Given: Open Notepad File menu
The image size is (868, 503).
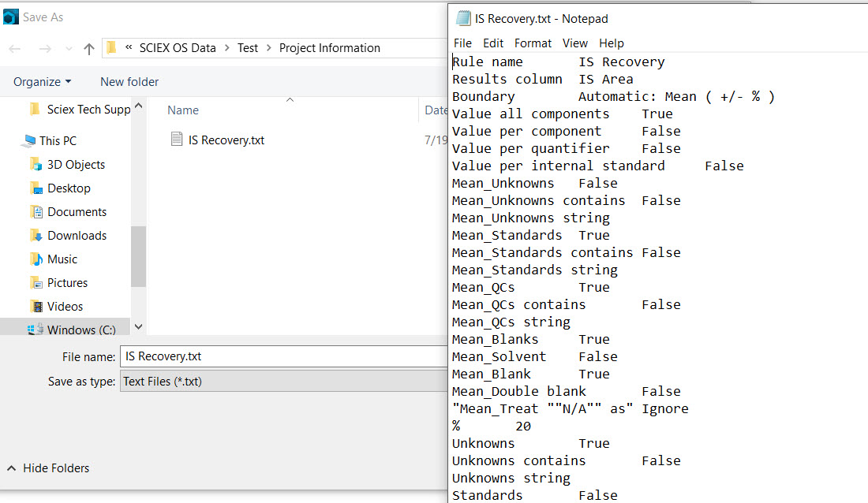Looking at the screenshot, I should pos(462,43).
